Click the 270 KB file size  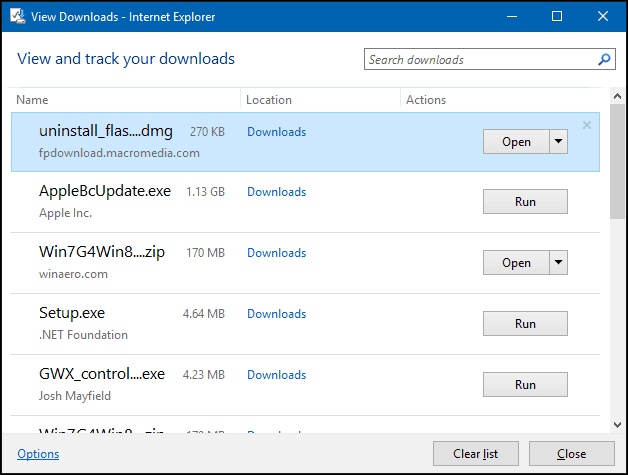click(x=207, y=132)
